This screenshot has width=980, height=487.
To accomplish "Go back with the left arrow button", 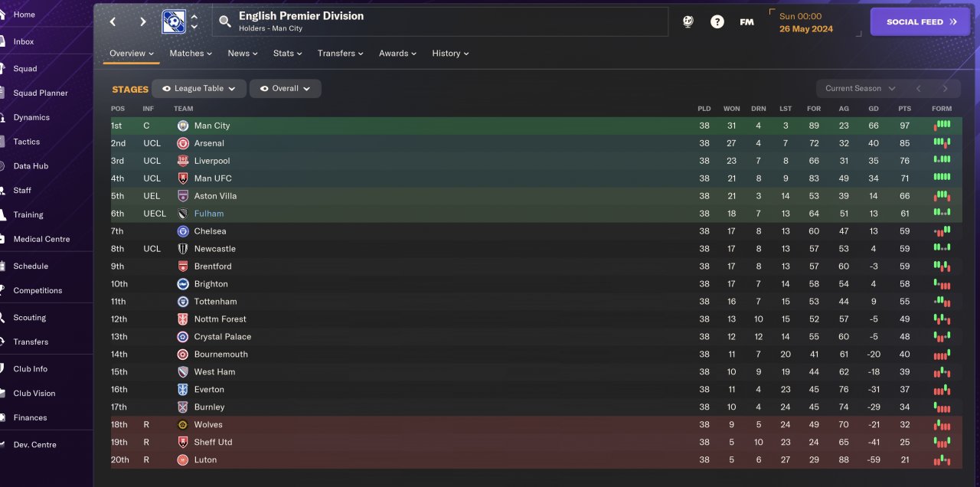I will [113, 21].
